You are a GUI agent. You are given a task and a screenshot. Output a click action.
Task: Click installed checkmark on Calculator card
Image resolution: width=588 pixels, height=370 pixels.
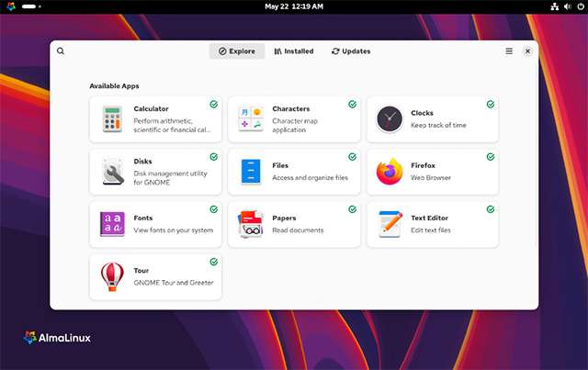pos(214,105)
